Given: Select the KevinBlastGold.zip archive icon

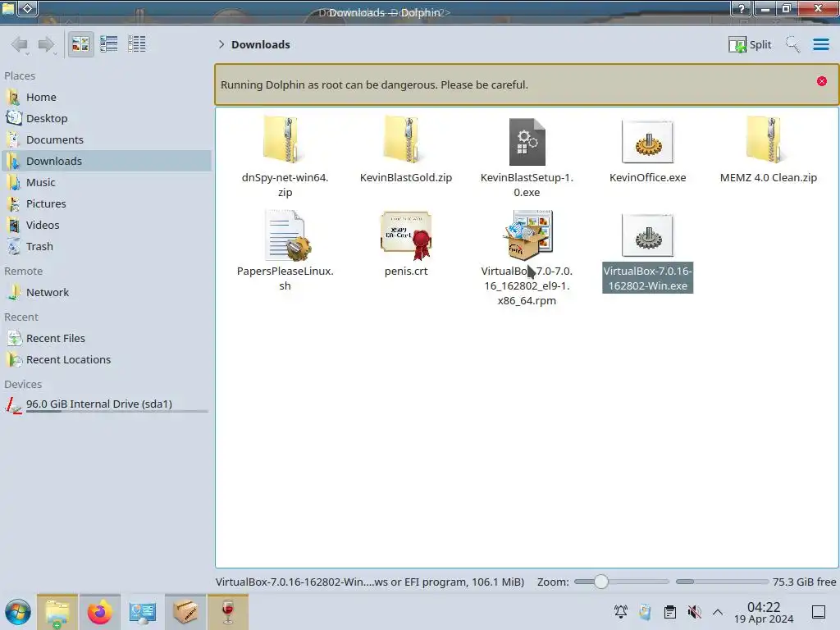Looking at the screenshot, I should pyautogui.click(x=405, y=140).
